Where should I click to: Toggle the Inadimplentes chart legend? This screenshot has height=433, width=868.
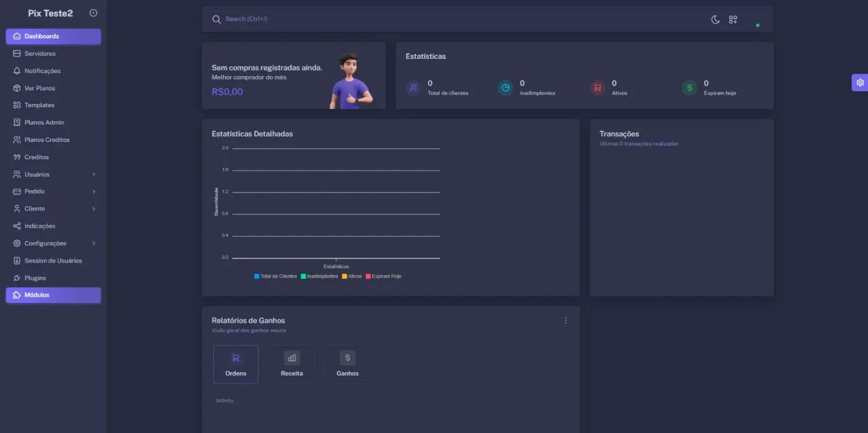click(x=319, y=276)
